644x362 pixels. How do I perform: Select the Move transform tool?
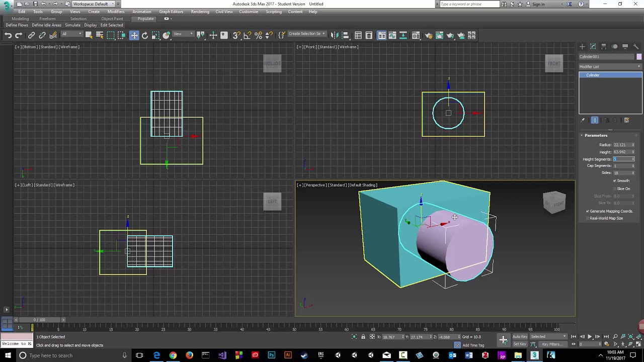point(134,35)
